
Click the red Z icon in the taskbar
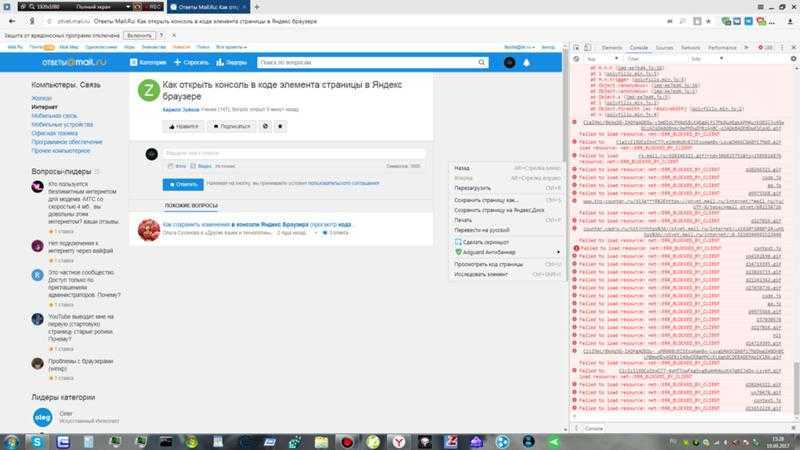[x=451, y=442]
